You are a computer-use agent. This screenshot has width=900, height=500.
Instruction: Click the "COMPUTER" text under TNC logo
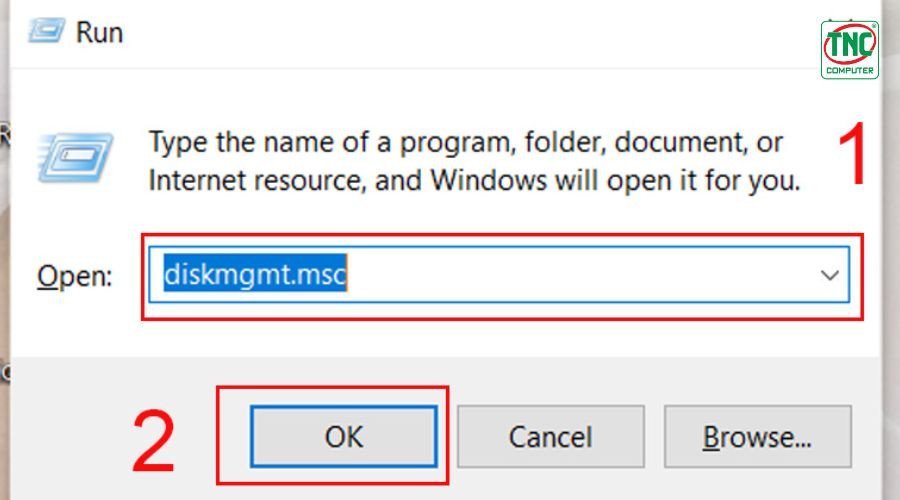click(x=849, y=71)
